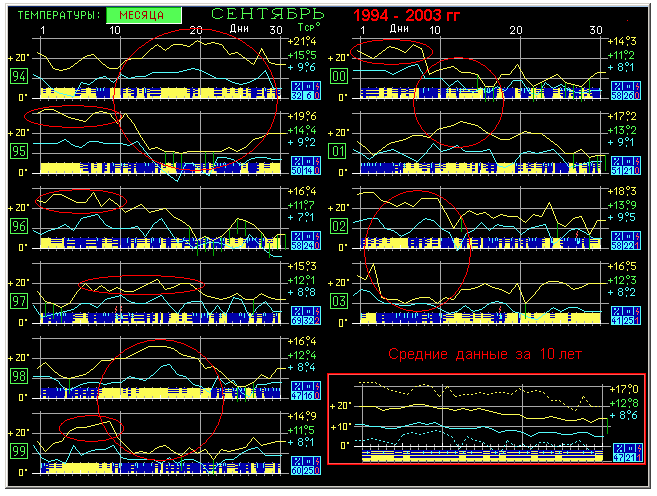The width and height of the screenshot is (657, 496).
Task: Click the blue weather stats box for 2000
Action: [x=622, y=91]
